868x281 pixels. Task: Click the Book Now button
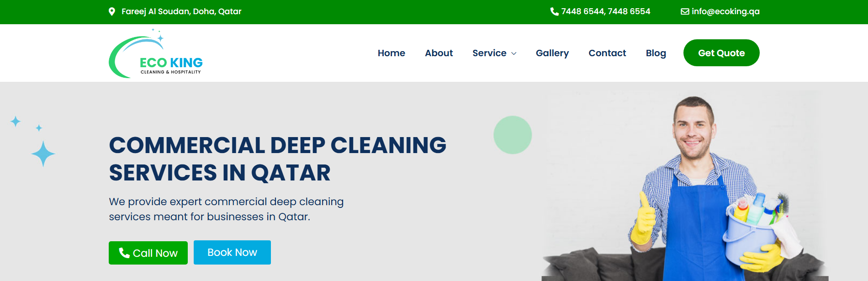pos(232,252)
